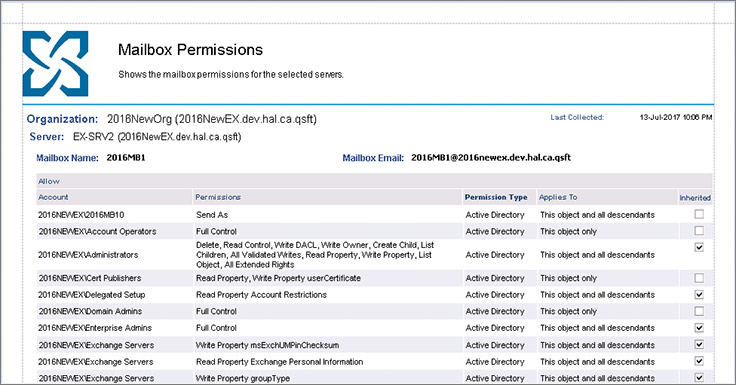The image size is (736, 385).
Task: Toggle Inherited checkbox for Delegated Setup
Action: tap(699, 294)
